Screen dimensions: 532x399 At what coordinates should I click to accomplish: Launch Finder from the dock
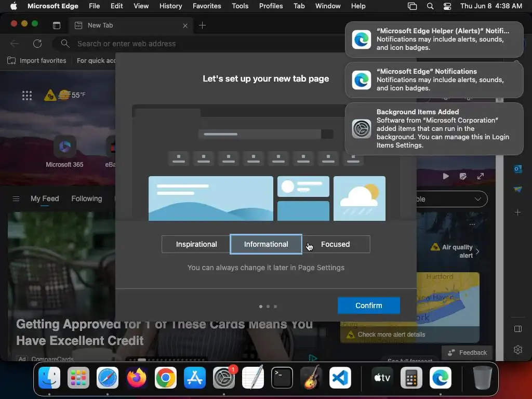click(x=49, y=378)
